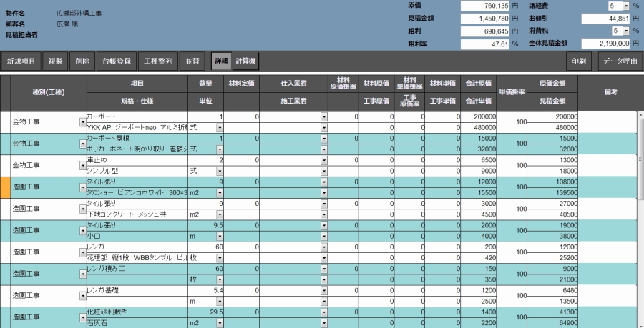Click the 印刷 button
Viewport: 644px width, 328px height.
[579, 61]
